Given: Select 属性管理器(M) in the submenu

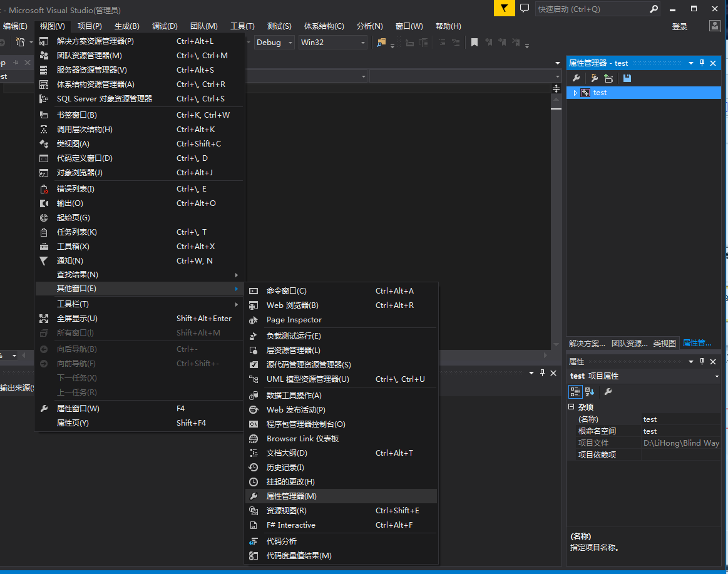Looking at the screenshot, I should pyautogui.click(x=341, y=496).
